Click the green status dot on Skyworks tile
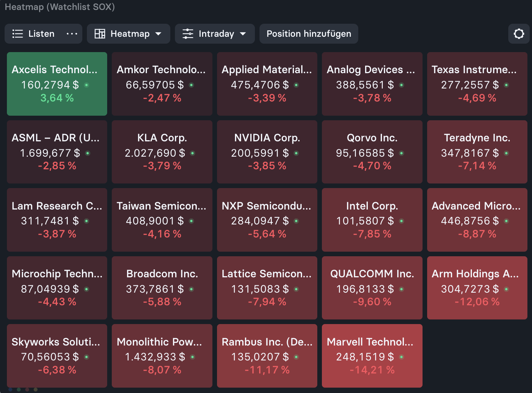Viewport: 532px width, 393px height. click(x=86, y=357)
